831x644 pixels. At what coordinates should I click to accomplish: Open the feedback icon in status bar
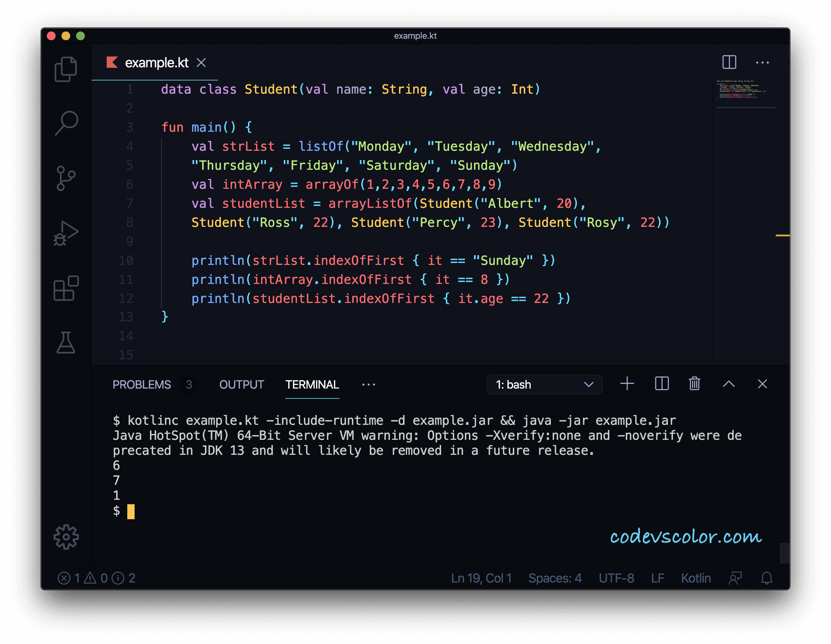pos(735,578)
